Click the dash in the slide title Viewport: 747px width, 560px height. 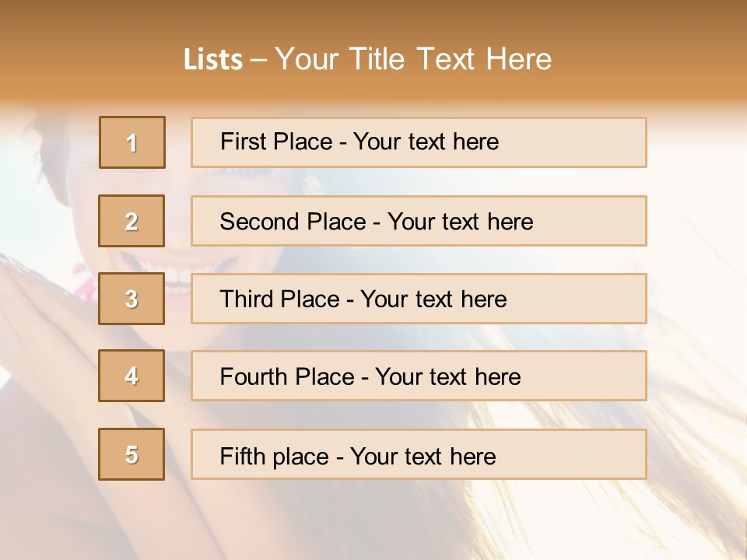(x=259, y=59)
